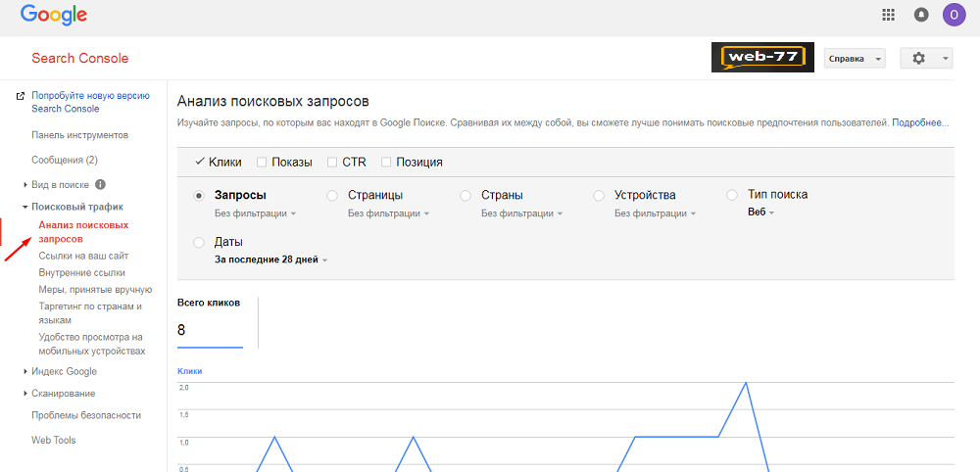Image resolution: width=980 pixels, height=472 pixels.
Task: Open Таргетинг по странам и языкам
Action: coord(90,313)
